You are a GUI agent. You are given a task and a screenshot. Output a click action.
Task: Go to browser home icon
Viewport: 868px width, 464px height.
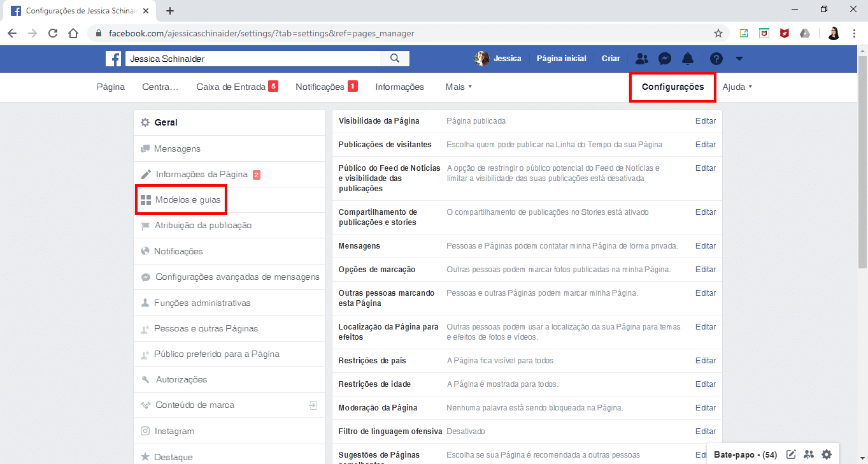tap(73, 33)
